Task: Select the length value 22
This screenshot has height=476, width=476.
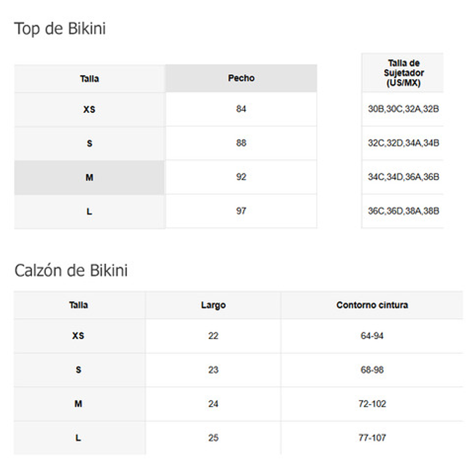Action: point(213,336)
